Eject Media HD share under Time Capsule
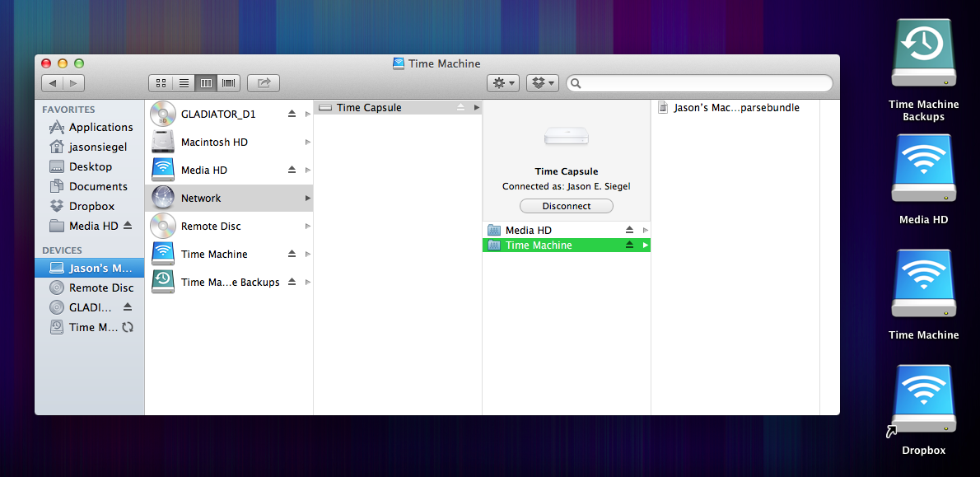The image size is (980, 477). coord(629,230)
